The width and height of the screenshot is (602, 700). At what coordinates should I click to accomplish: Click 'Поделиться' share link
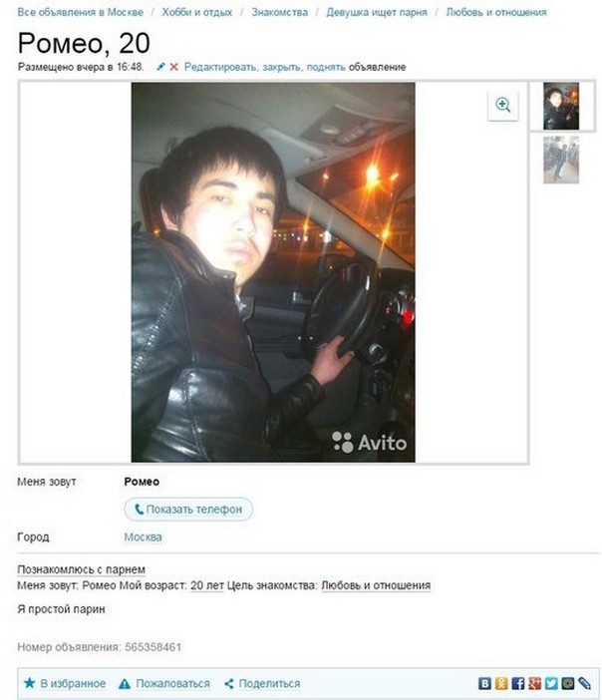tap(262, 683)
